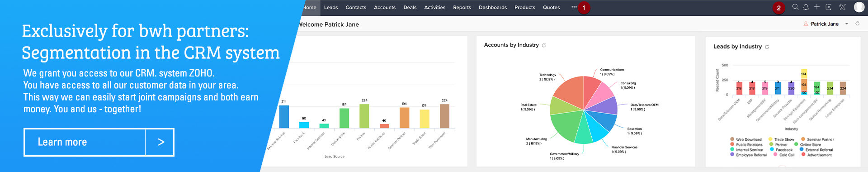Open the calendar icon in header
This screenshot has height=172, width=868.
(x=829, y=7)
